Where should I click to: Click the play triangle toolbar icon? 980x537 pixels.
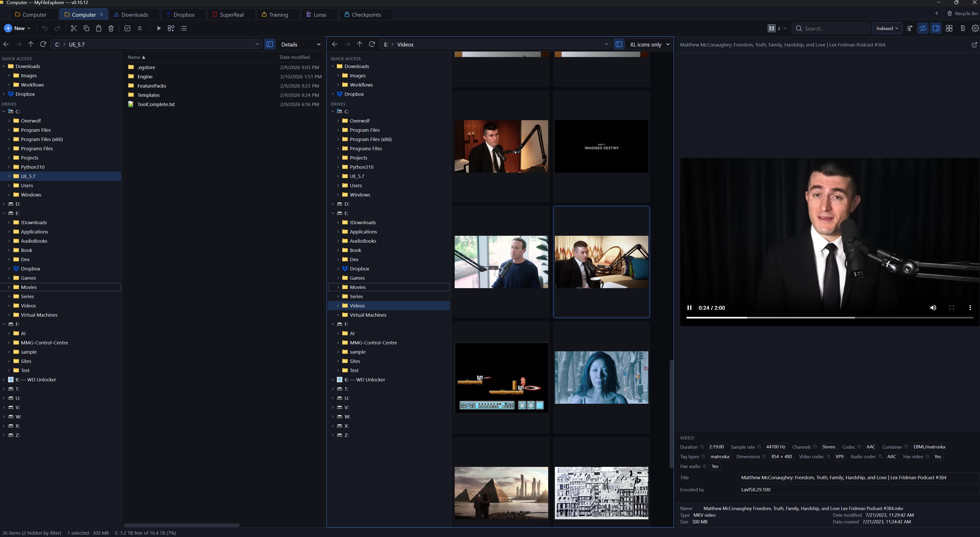(159, 28)
